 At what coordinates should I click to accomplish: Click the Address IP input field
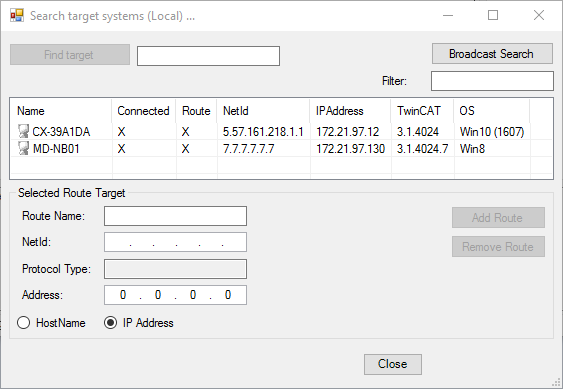[x=175, y=295]
